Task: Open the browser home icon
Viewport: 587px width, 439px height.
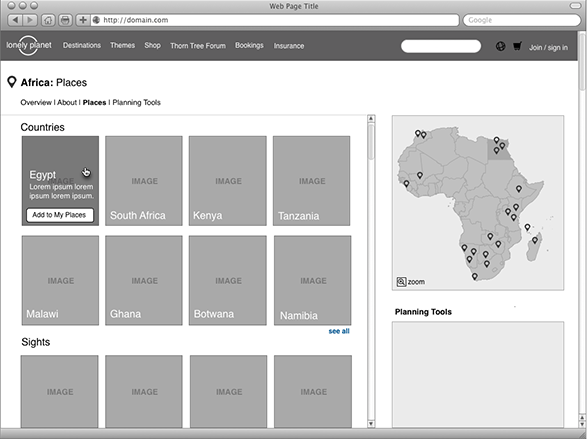Action: (48, 20)
